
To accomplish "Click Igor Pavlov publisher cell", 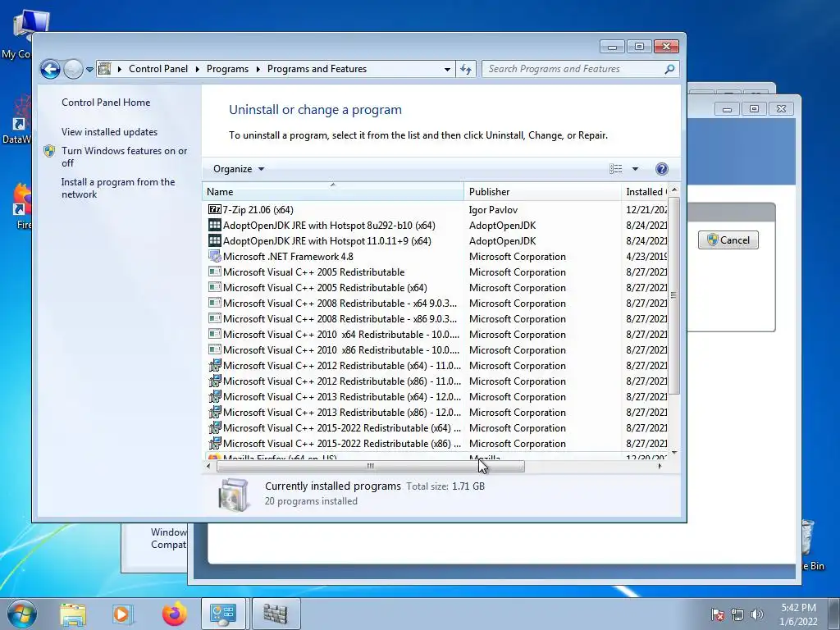I will 493,210.
